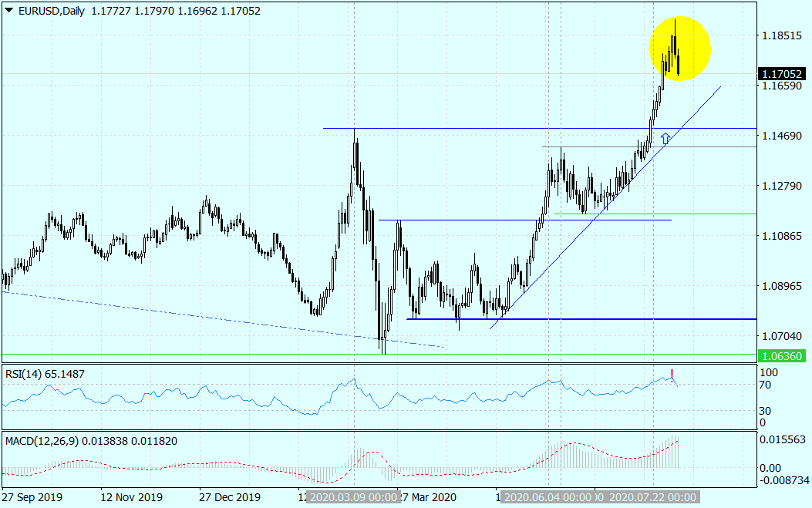Click the 27 Sep 2019 date label
This screenshot has width=812, height=508.
click(32, 497)
